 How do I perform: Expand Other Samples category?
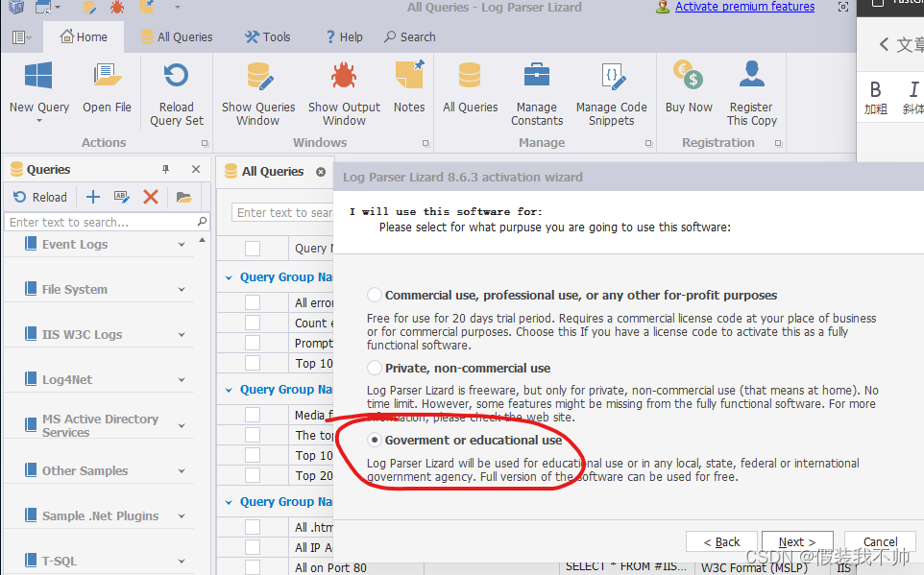pyautogui.click(x=182, y=470)
